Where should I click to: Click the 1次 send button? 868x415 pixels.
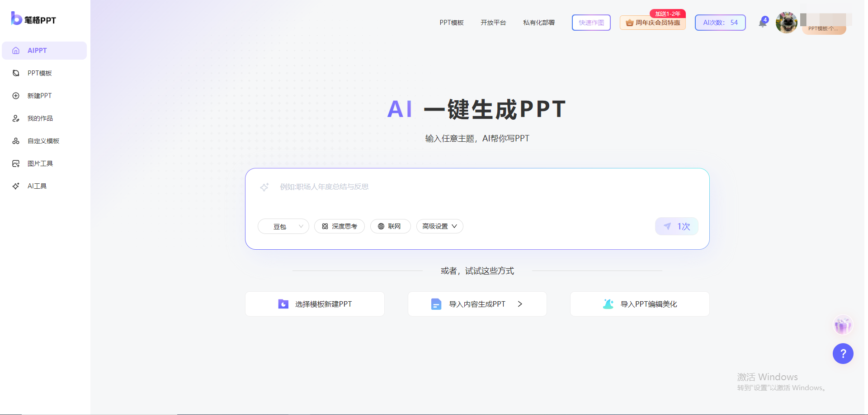676,226
